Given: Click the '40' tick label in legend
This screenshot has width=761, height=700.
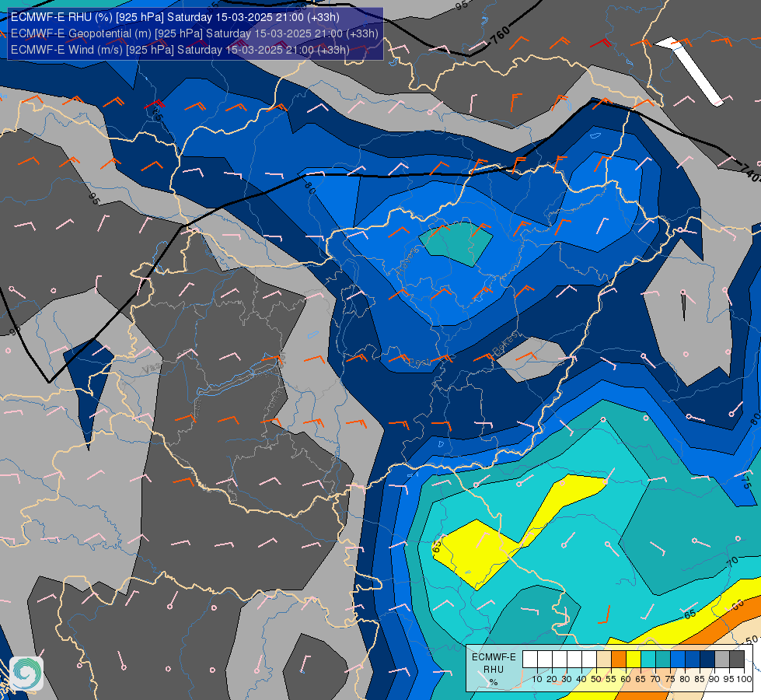Looking at the screenshot, I should 581,679.
